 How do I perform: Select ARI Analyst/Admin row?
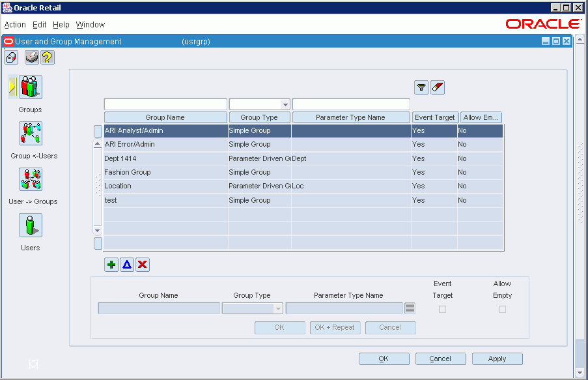[303, 130]
